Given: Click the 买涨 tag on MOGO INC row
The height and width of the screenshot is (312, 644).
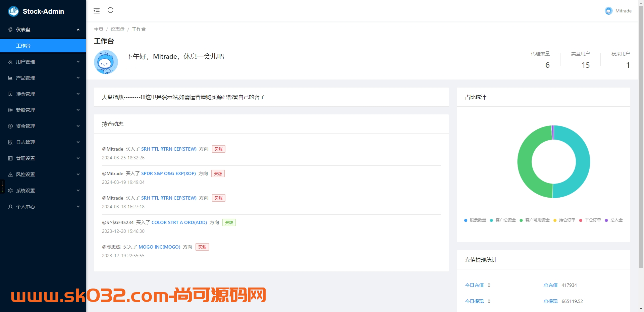Looking at the screenshot, I should click(x=202, y=247).
